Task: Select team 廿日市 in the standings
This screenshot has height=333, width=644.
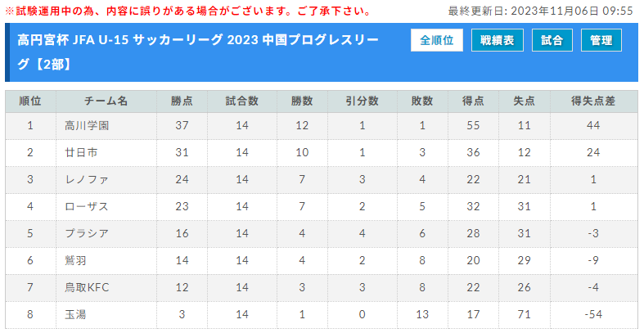Action: pos(81,153)
